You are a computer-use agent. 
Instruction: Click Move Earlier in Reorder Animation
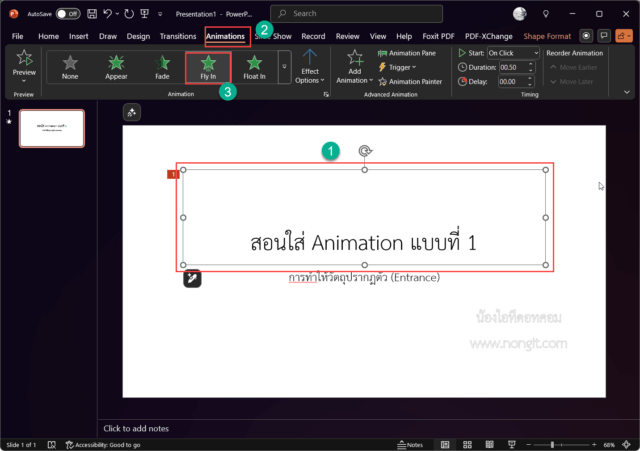pyautogui.click(x=573, y=67)
